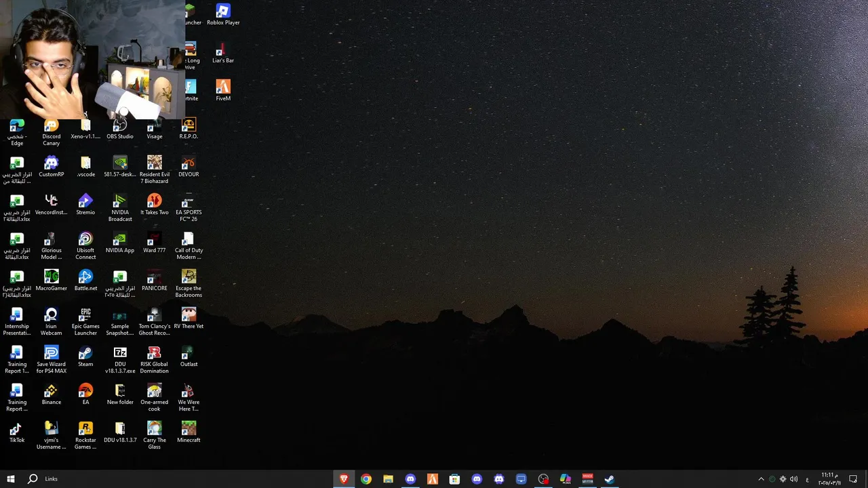The height and width of the screenshot is (488, 868).
Task: Select the New folder on the desktop
Action: [120, 394]
